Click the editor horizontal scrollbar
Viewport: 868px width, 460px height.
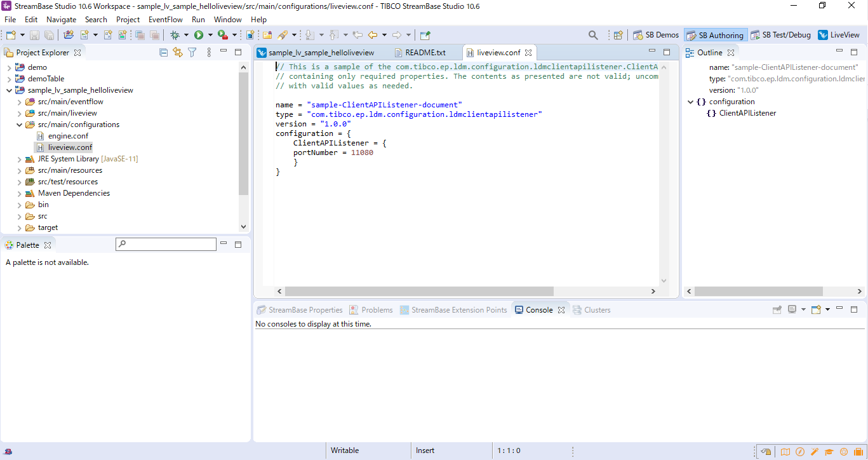click(419, 291)
